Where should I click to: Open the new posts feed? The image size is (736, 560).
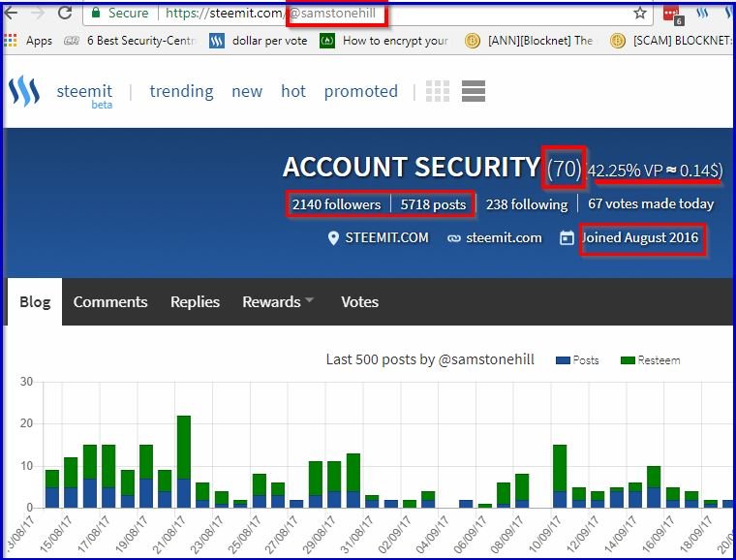247,91
